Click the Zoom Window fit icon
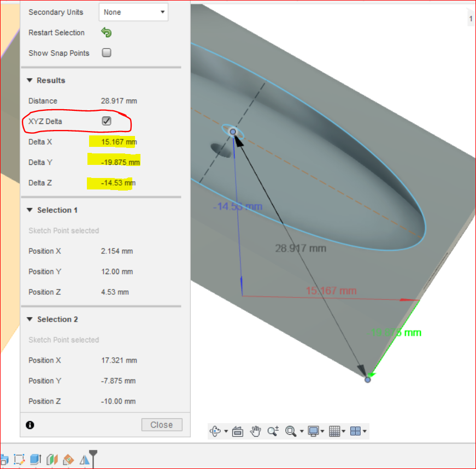The height and width of the screenshot is (469, 476). [291, 431]
